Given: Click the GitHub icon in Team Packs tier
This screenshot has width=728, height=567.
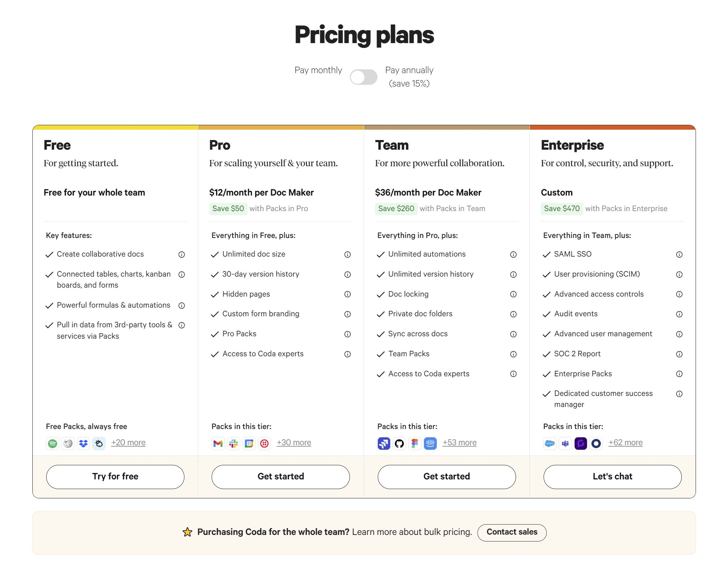Looking at the screenshot, I should click(400, 443).
